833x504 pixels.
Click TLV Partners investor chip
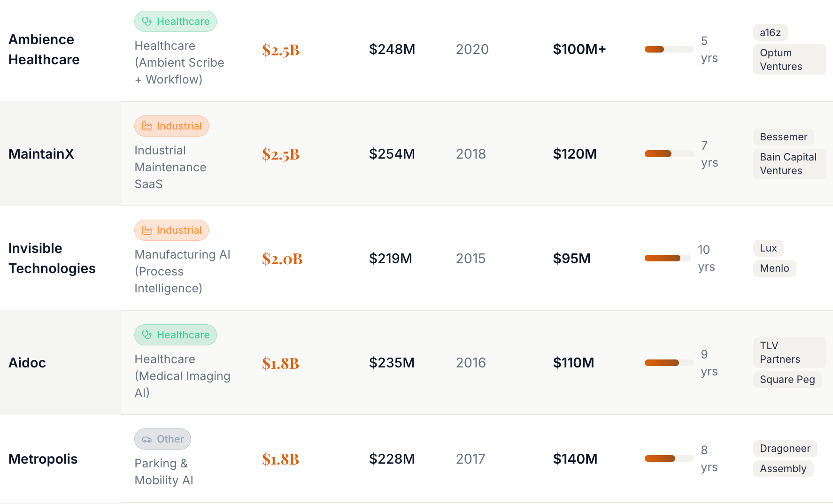[789, 352]
